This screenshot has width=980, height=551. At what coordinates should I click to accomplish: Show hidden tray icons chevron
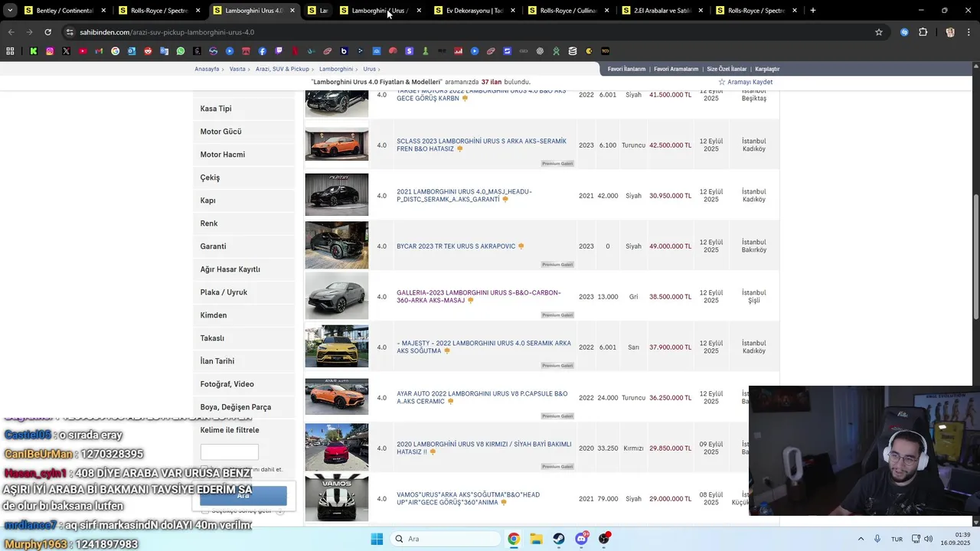click(x=861, y=539)
